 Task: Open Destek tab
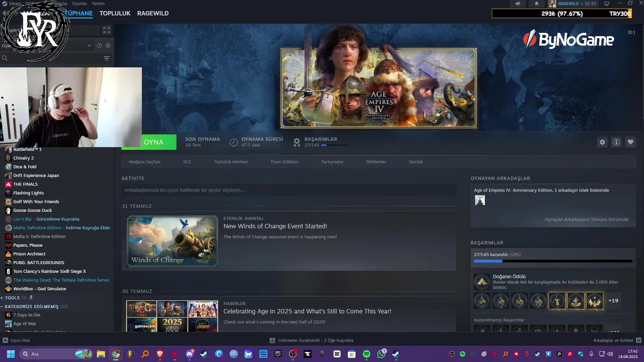coord(416,162)
